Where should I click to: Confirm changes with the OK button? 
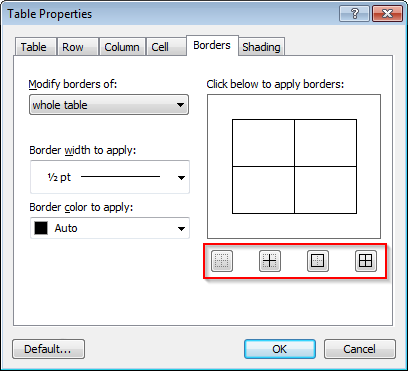pos(280,349)
